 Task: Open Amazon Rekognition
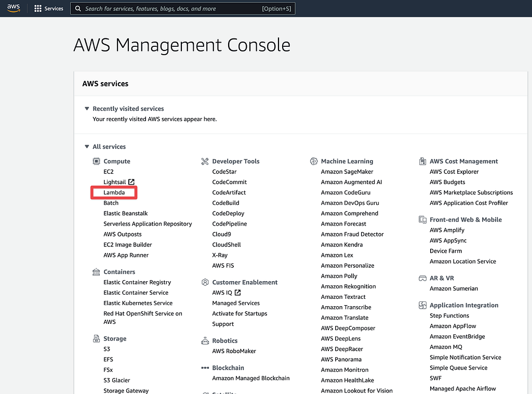tap(349, 286)
